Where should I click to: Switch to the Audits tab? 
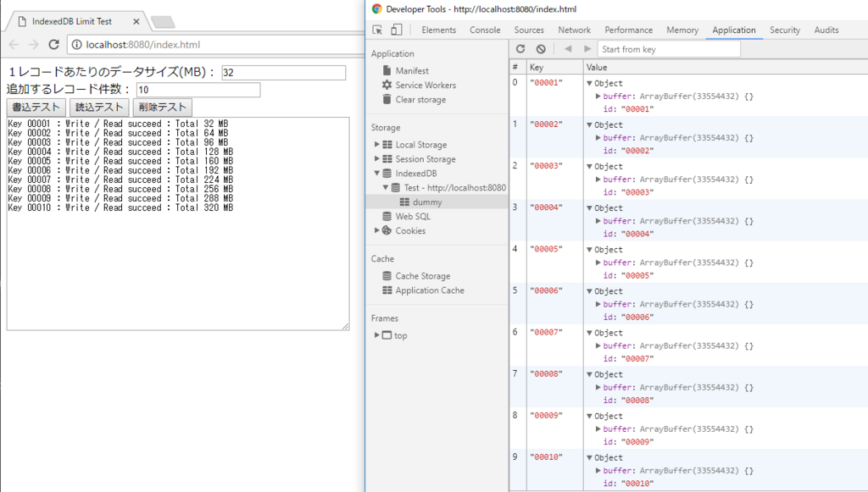[826, 30]
